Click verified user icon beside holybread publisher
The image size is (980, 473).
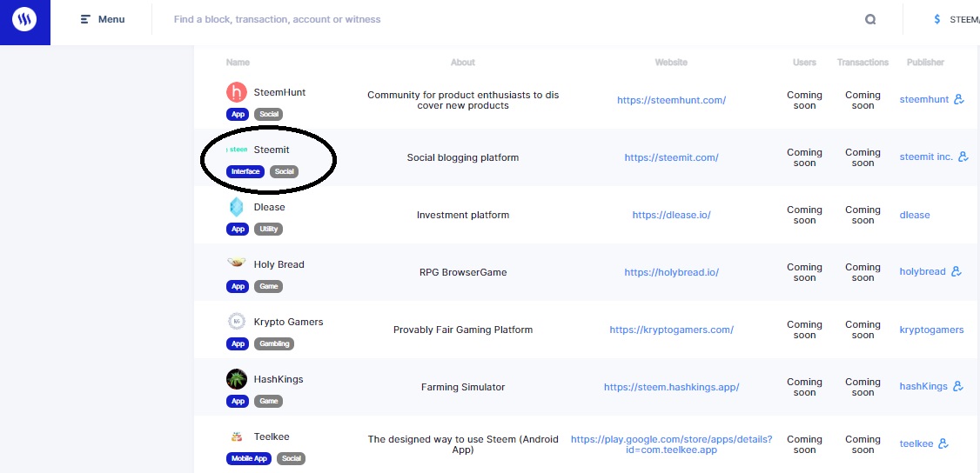click(956, 271)
